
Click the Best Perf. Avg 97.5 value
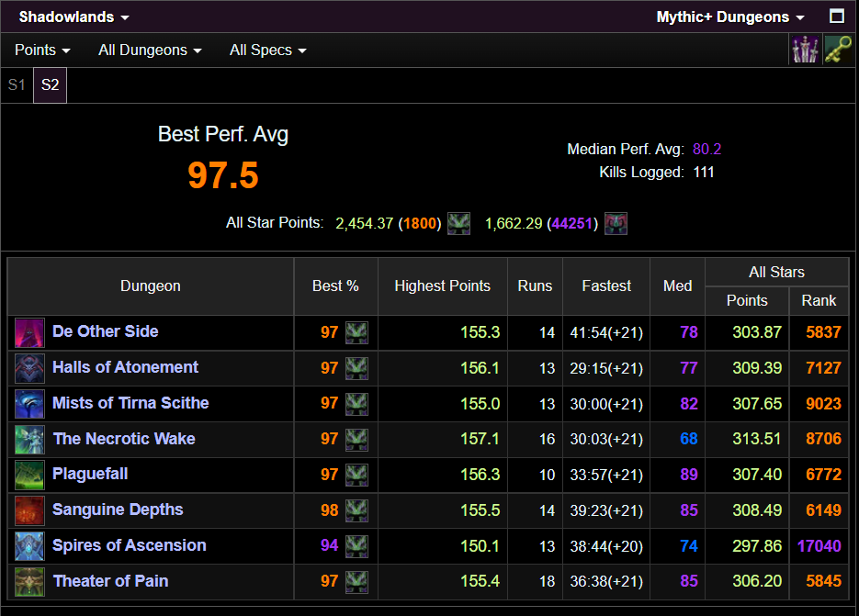[223, 175]
